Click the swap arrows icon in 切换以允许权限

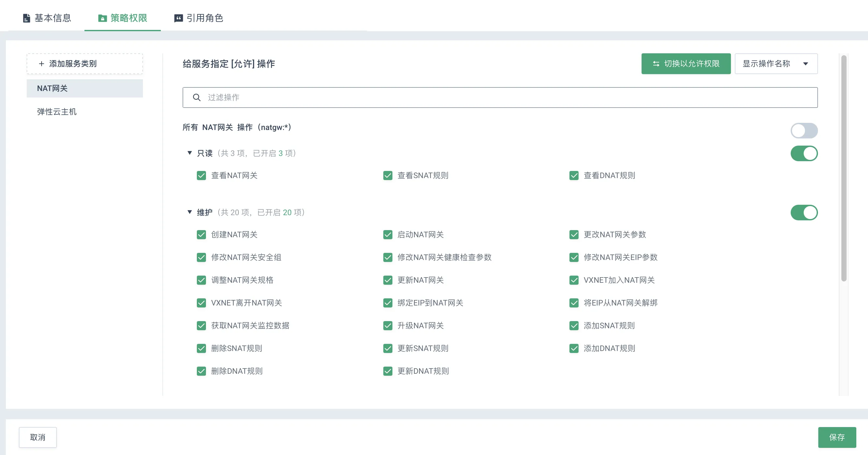point(656,64)
